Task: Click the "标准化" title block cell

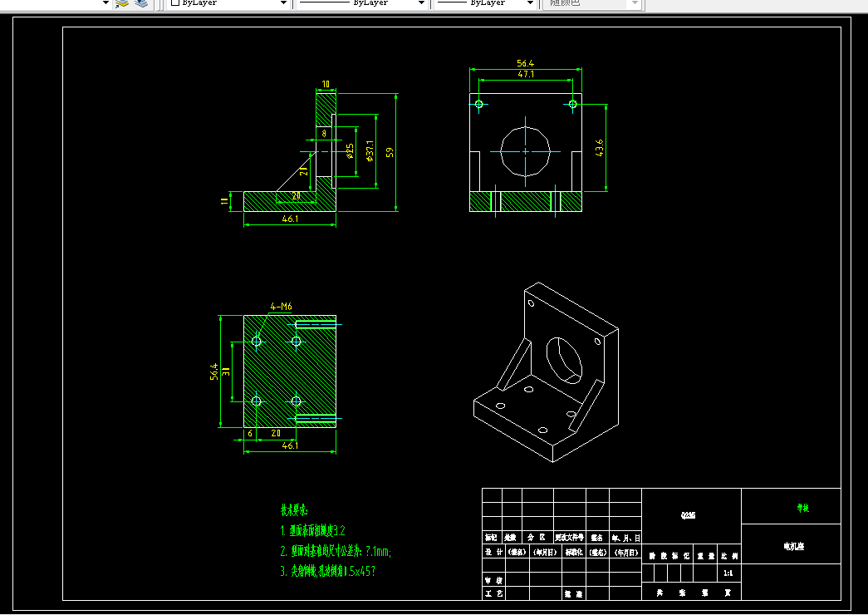Action: click(573, 553)
